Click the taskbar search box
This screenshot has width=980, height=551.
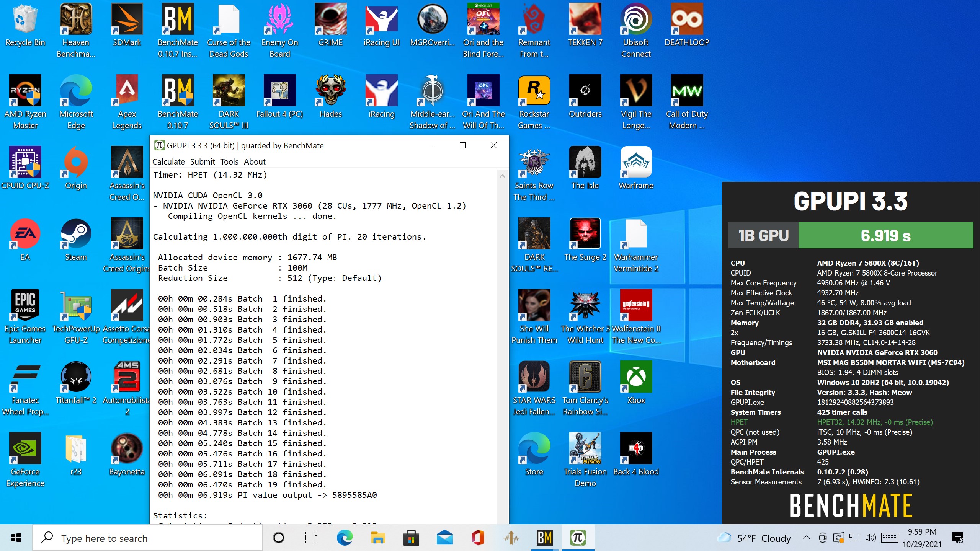click(147, 538)
